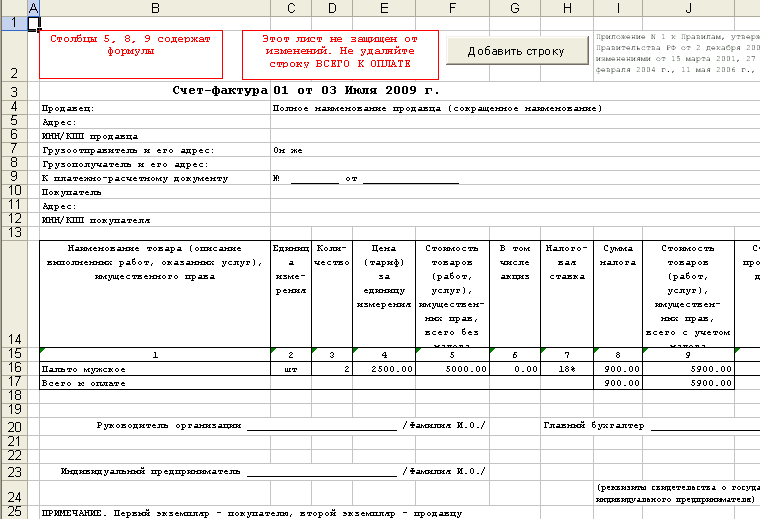Click the "Сумма налога" header cell
Screen dimensions: 760x519
pos(618,294)
